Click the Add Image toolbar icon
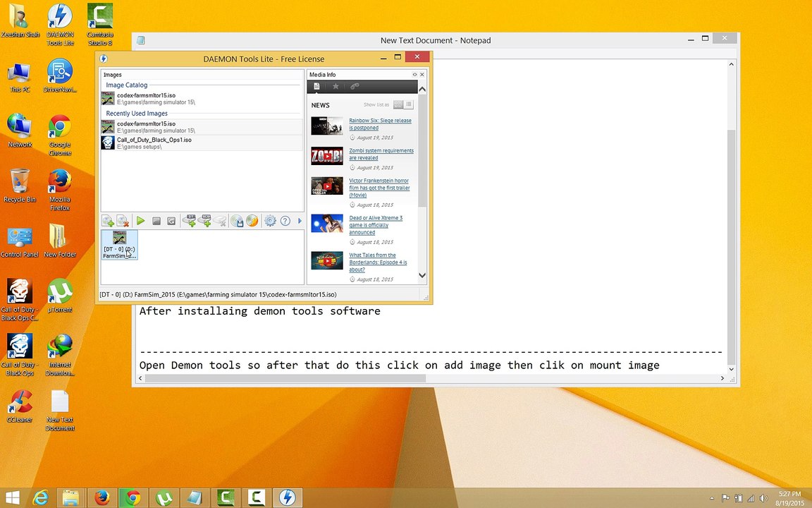This screenshot has width=812, height=508. coord(108,222)
